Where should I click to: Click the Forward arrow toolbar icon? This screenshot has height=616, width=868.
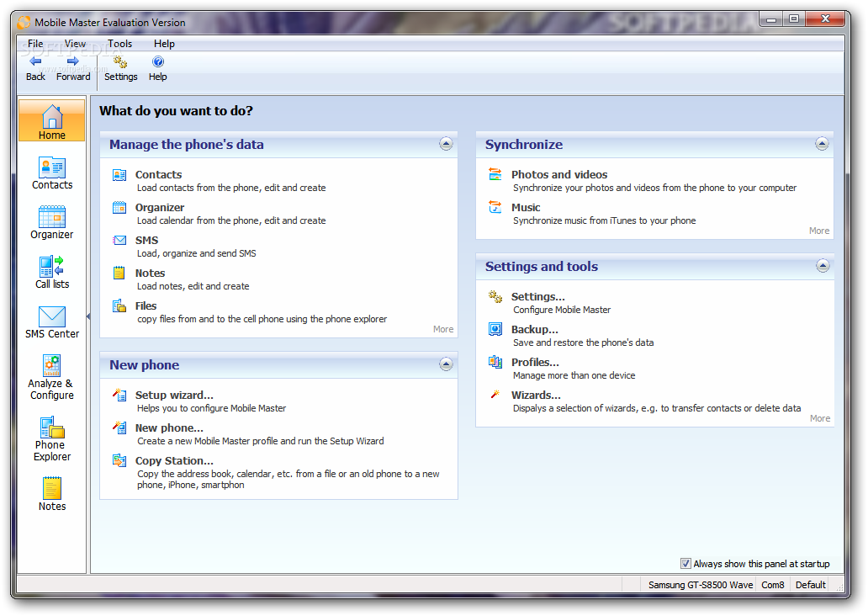(x=72, y=61)
